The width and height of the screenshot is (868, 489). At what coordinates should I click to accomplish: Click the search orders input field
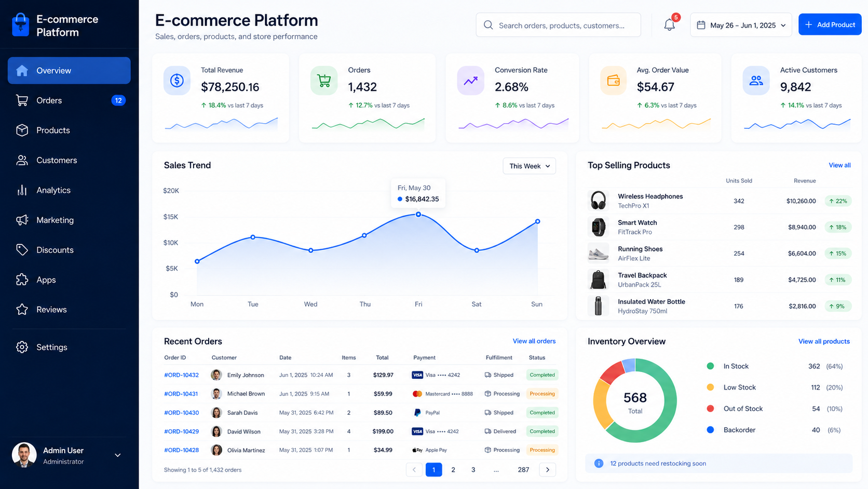pos(558,25)
